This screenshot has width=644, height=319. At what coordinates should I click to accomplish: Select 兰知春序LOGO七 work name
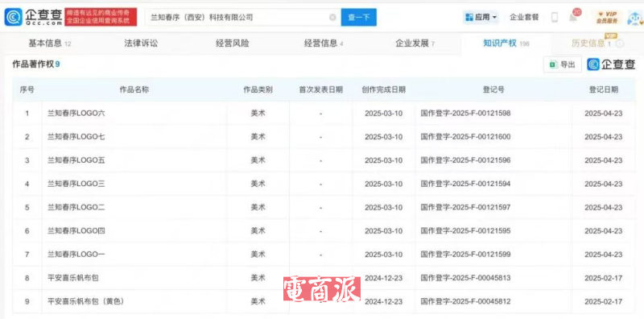[76, 137]
